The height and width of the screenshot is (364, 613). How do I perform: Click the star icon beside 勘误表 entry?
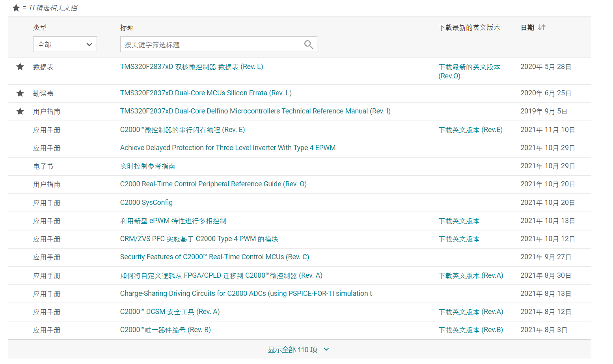tap(20, 93)
